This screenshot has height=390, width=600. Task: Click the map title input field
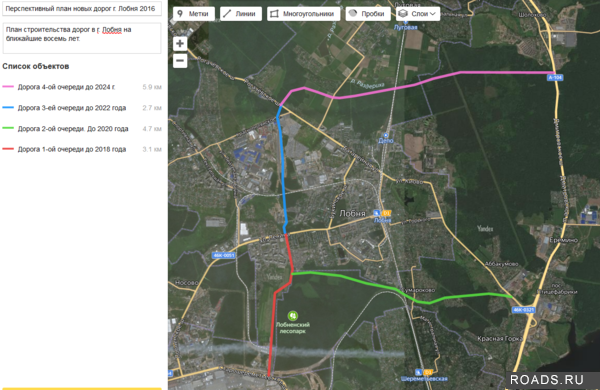82,8
